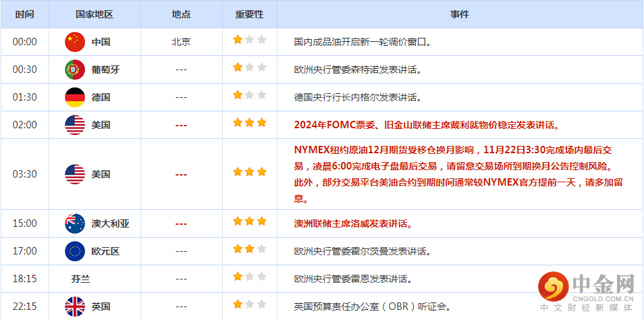Click the 国家地区 column header
644x320 pixels.
click(x=95, y=14)
